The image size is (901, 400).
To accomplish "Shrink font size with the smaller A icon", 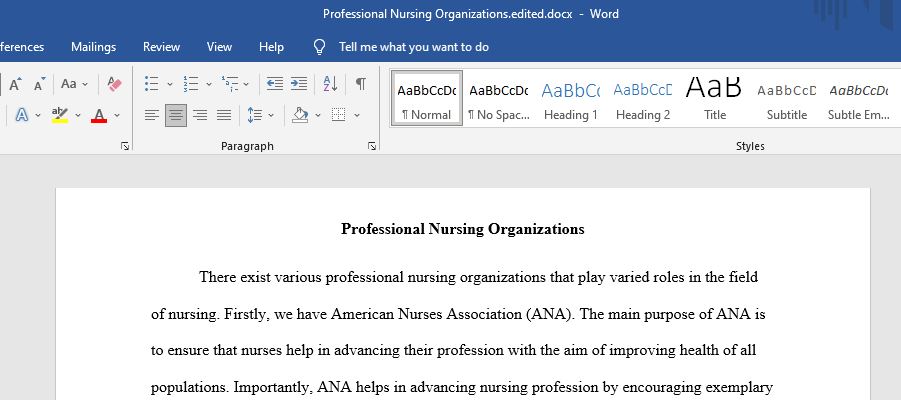I will 40,84.
